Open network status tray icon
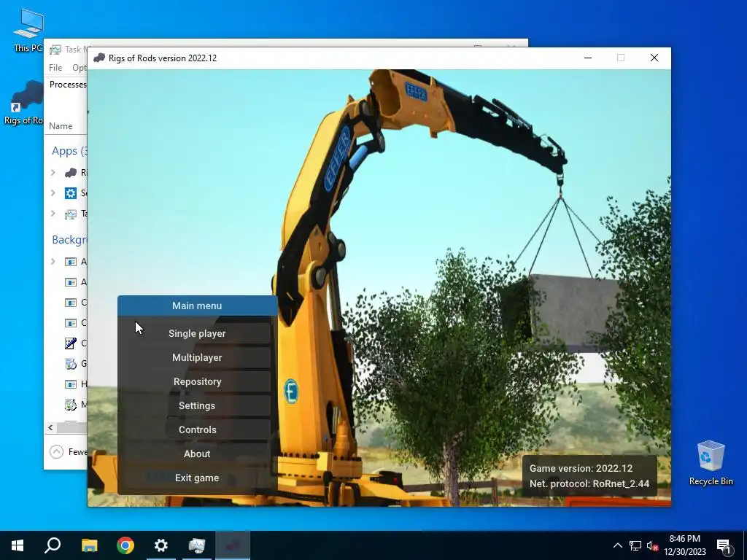This screenshot has height=560, width=747. [635, 545]
